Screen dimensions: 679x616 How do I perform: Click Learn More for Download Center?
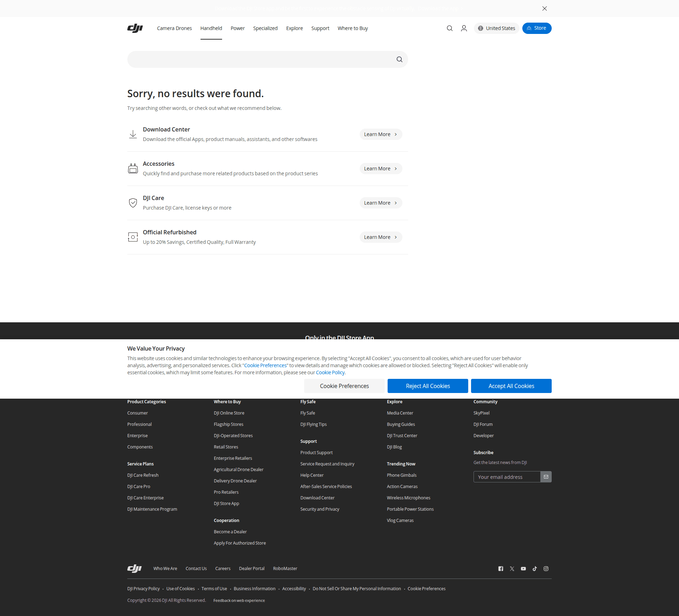[381, 134]
